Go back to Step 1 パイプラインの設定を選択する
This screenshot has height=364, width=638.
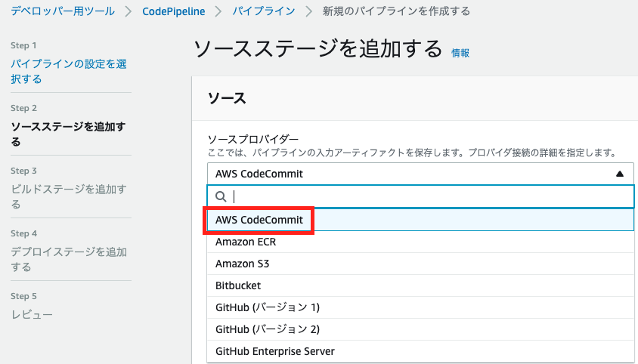(x=69, y=71)
